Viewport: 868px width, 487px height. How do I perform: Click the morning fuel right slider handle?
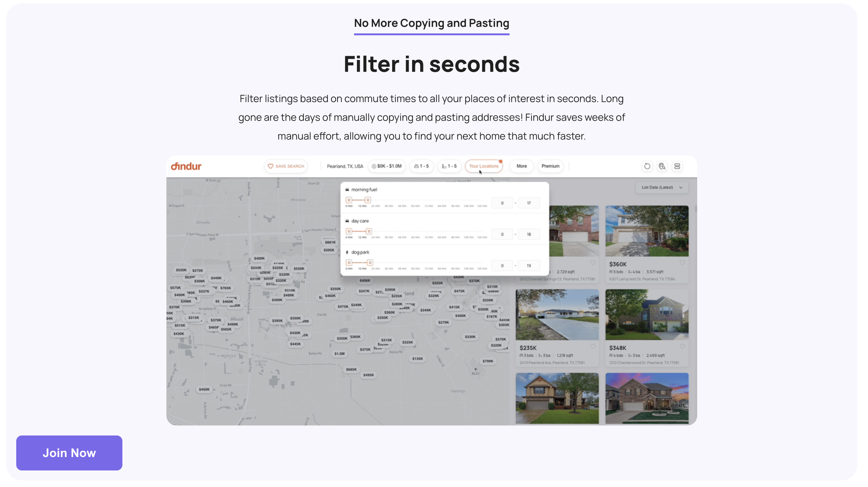[367, 200]
